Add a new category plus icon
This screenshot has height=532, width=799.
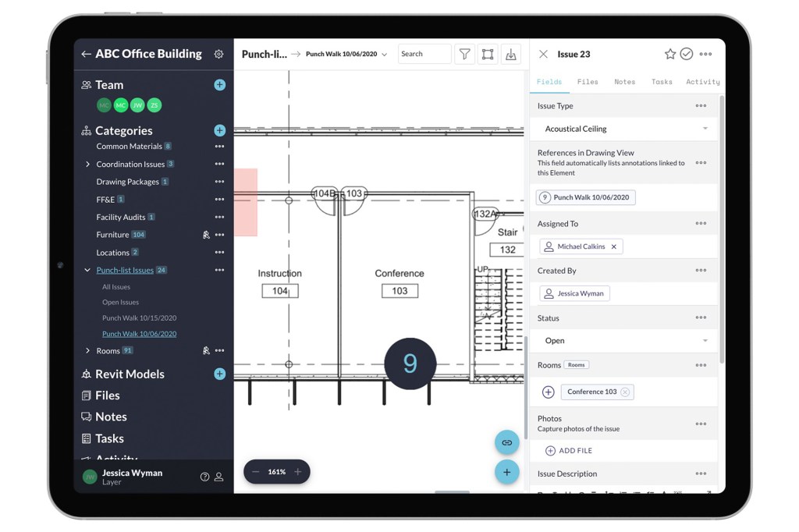click(219, 131)
